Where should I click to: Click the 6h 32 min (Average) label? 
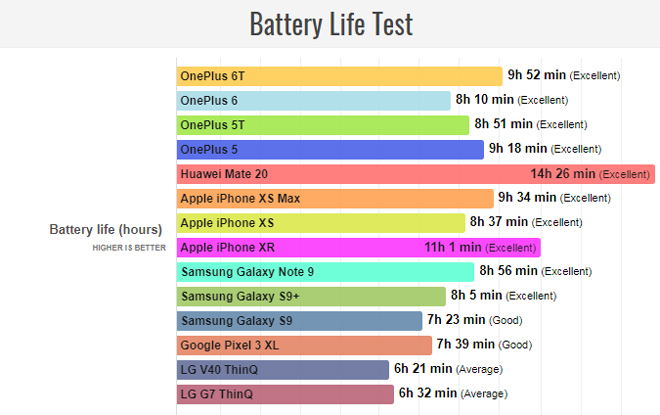click(453, 394)
